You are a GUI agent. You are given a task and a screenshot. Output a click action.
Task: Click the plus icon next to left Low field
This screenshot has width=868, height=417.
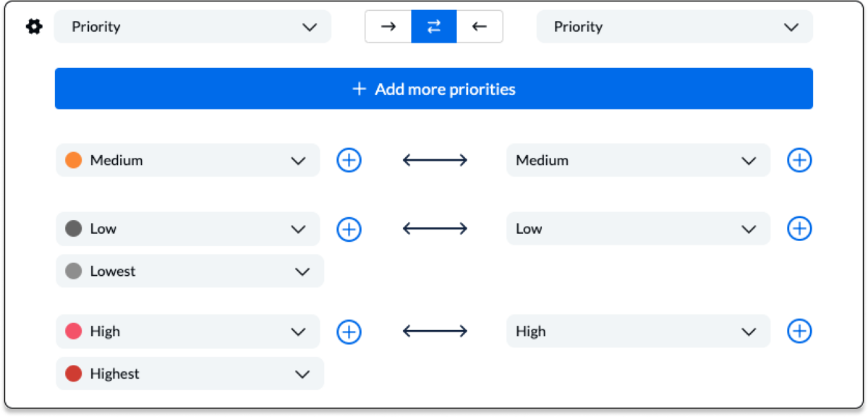pos(349,229)
